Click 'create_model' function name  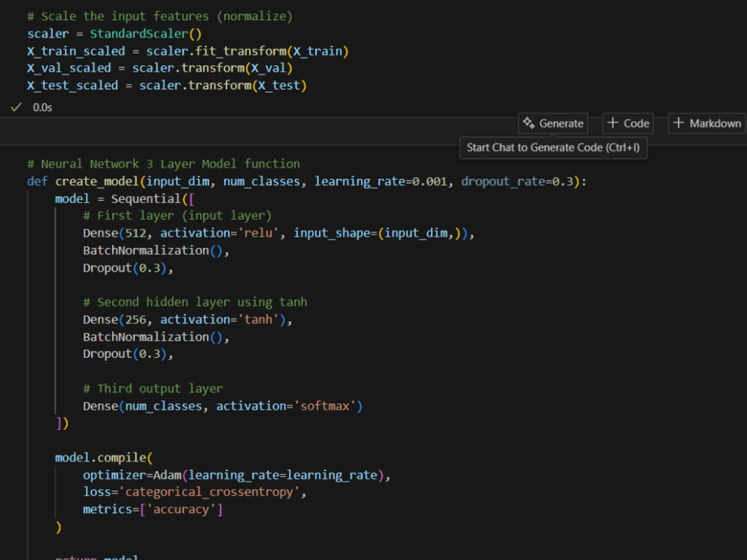tap(97, 181)
